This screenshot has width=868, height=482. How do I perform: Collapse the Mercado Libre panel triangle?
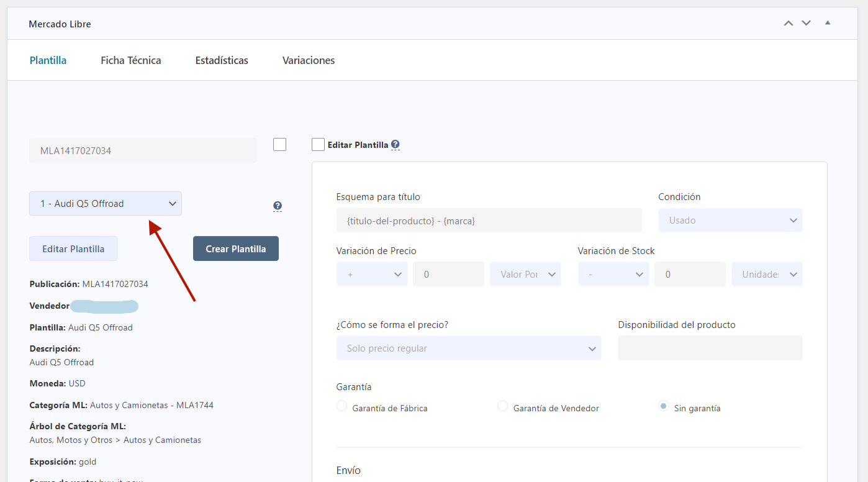828,24
